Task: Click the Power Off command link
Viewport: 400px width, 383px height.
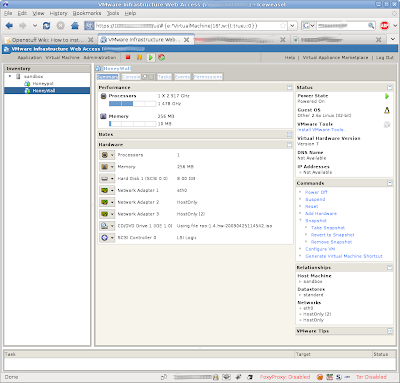Action: (316, 192)
